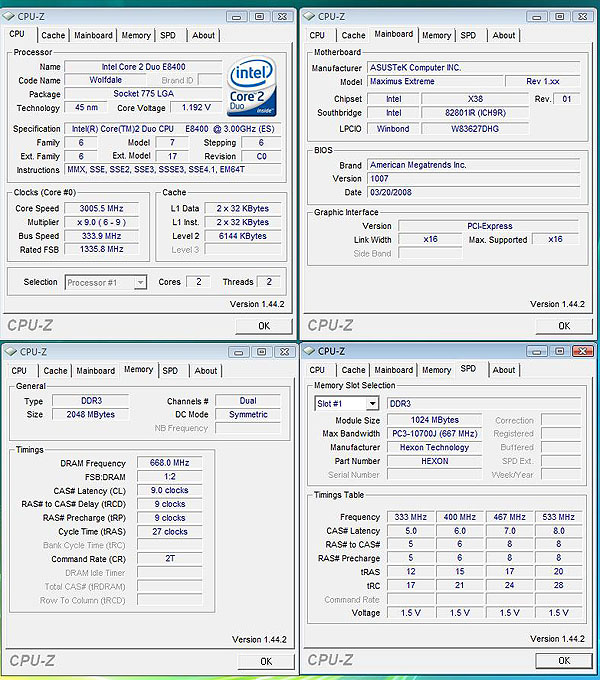Maximize the SPD tab window
600x680 pixels.
tap(560, 351)
